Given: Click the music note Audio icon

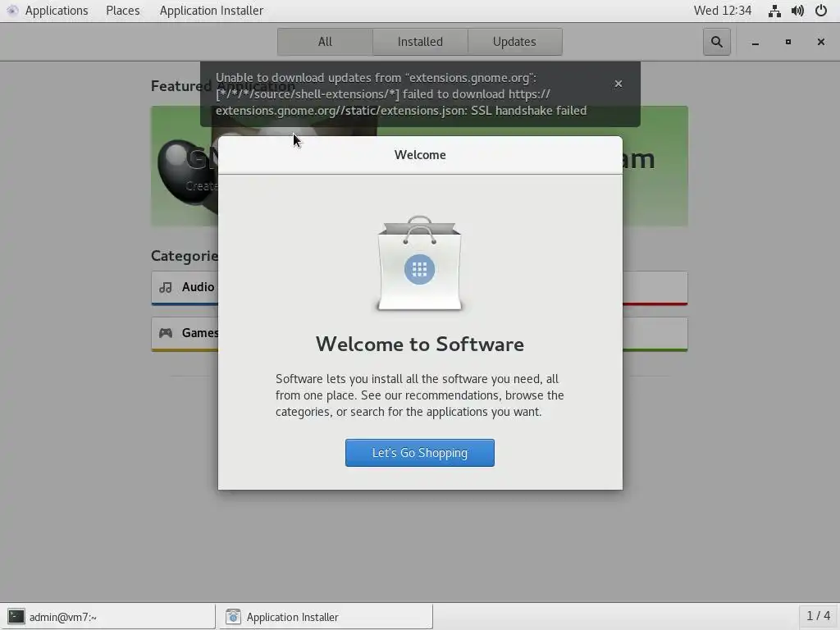Looking at the screenshot, I should click(166, 288).
